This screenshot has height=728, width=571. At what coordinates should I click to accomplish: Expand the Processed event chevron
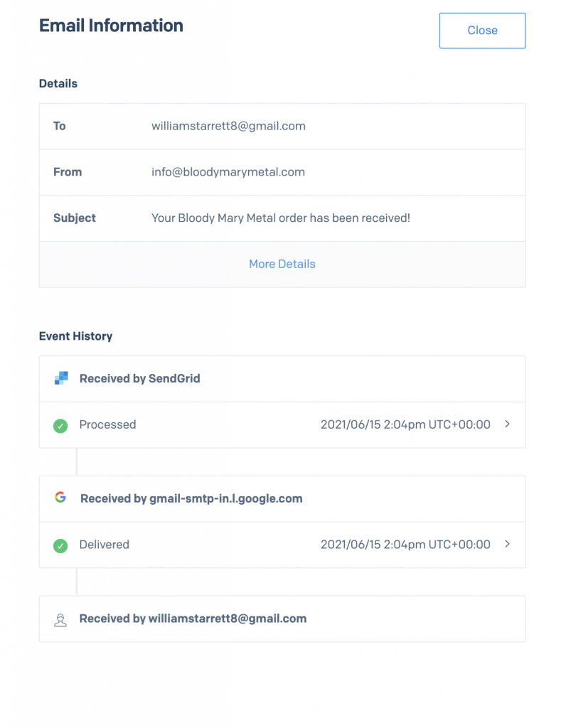(x=507, y=424)
